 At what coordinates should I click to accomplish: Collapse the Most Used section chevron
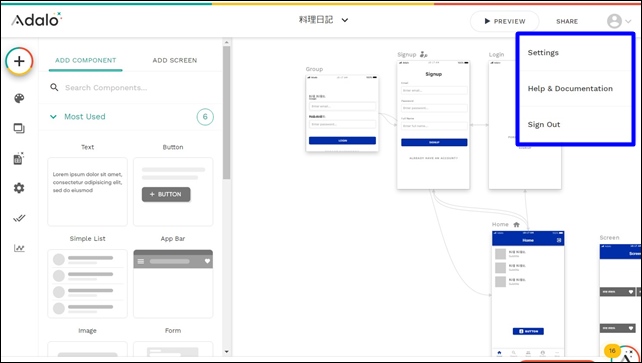[53, 117]
